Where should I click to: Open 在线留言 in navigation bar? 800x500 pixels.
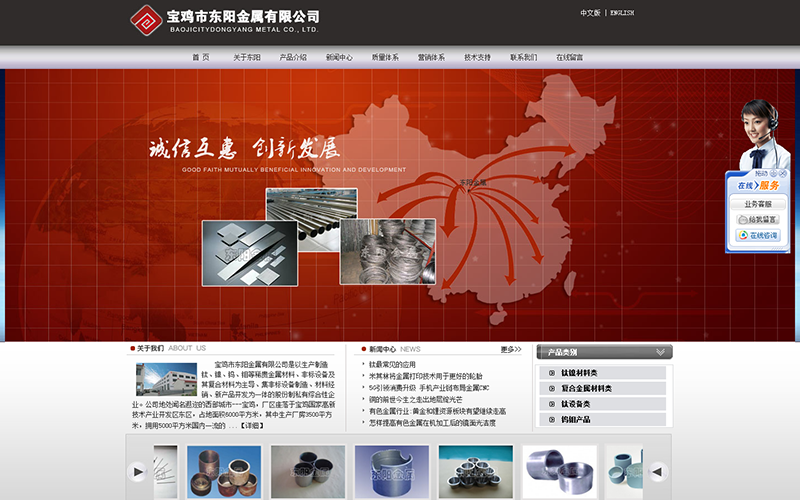(x=570, y=57)
